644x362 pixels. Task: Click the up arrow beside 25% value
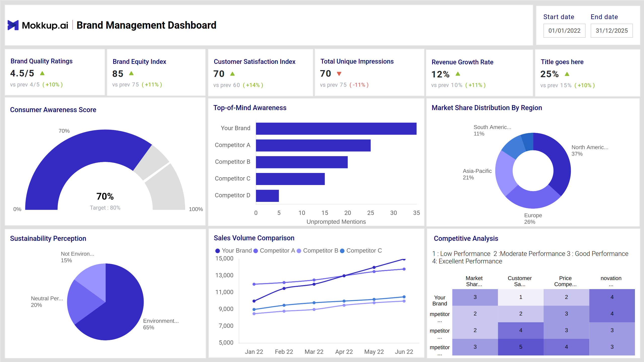pyautogui.click(x=567, y=74)
